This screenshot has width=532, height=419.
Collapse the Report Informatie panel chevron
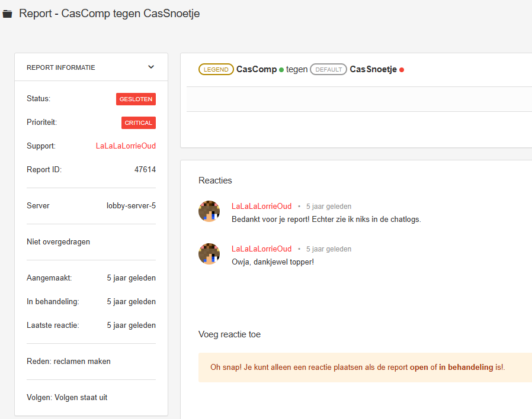[151, 67]
